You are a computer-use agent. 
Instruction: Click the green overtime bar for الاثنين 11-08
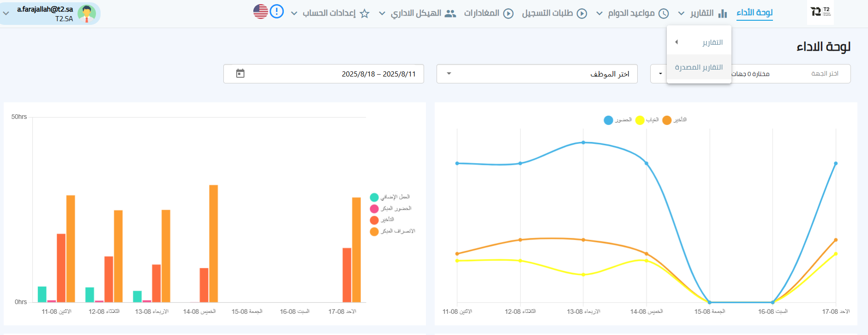click(x=42, y=294)
